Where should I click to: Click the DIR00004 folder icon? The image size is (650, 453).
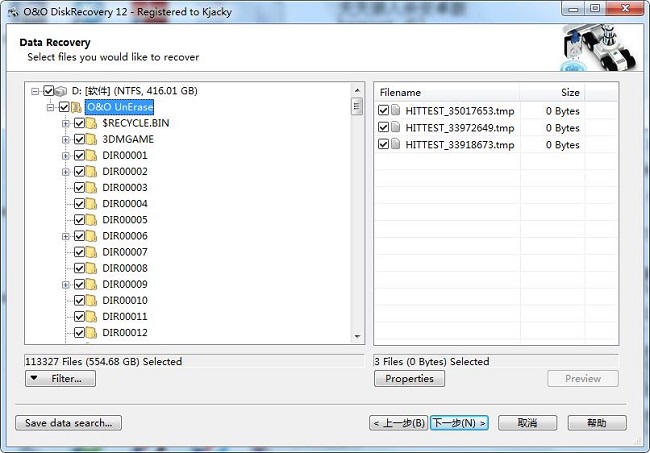pyautogui.click(x=91, y=204)
